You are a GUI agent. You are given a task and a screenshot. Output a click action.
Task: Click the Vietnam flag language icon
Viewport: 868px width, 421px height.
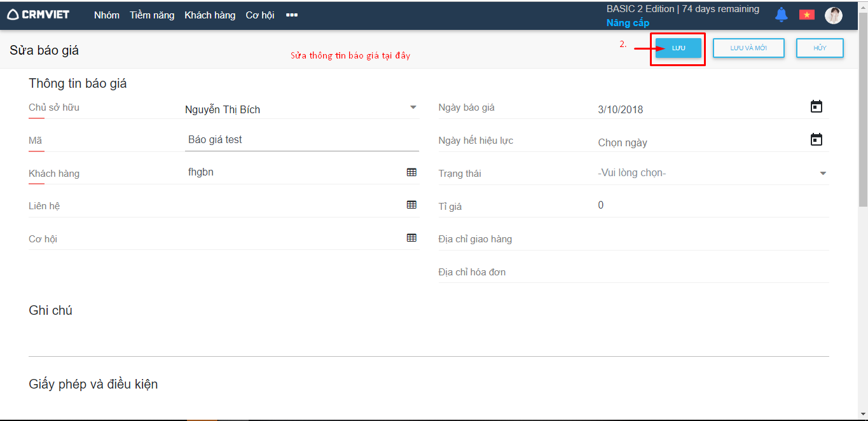[x=807, y=15]
